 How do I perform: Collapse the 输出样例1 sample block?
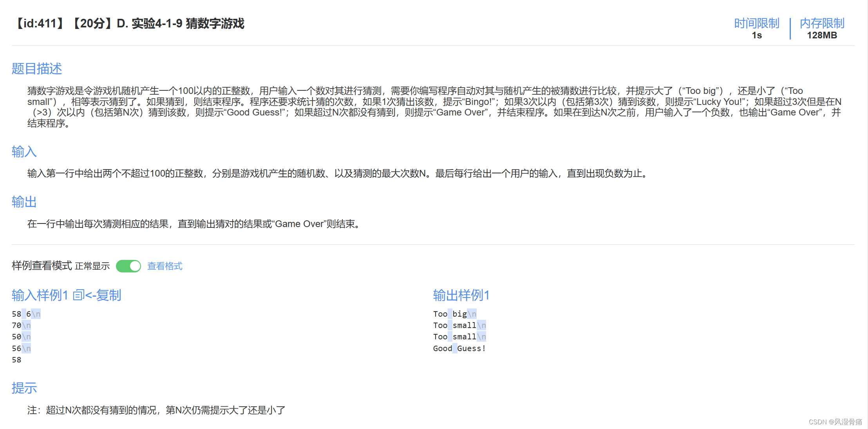tap(461, 296)
